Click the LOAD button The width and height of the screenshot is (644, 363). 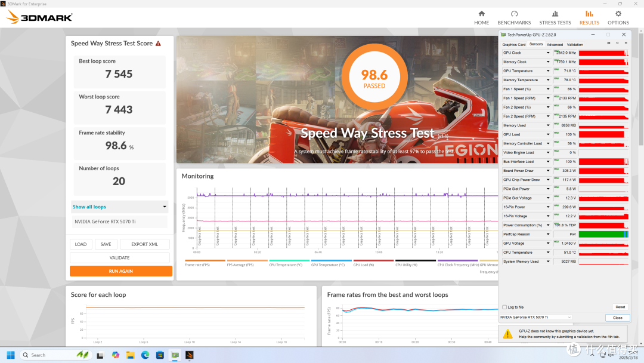coord(80,244)
